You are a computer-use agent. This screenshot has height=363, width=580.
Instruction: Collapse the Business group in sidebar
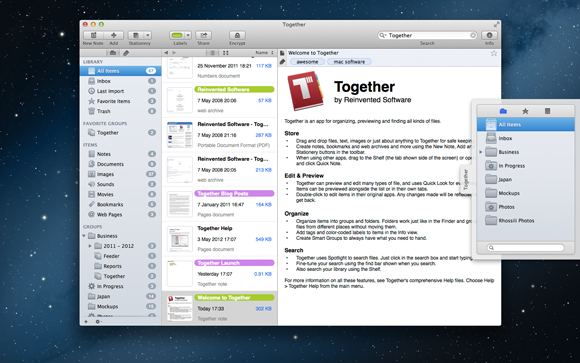pyautogui.click(x=84, y=236)
